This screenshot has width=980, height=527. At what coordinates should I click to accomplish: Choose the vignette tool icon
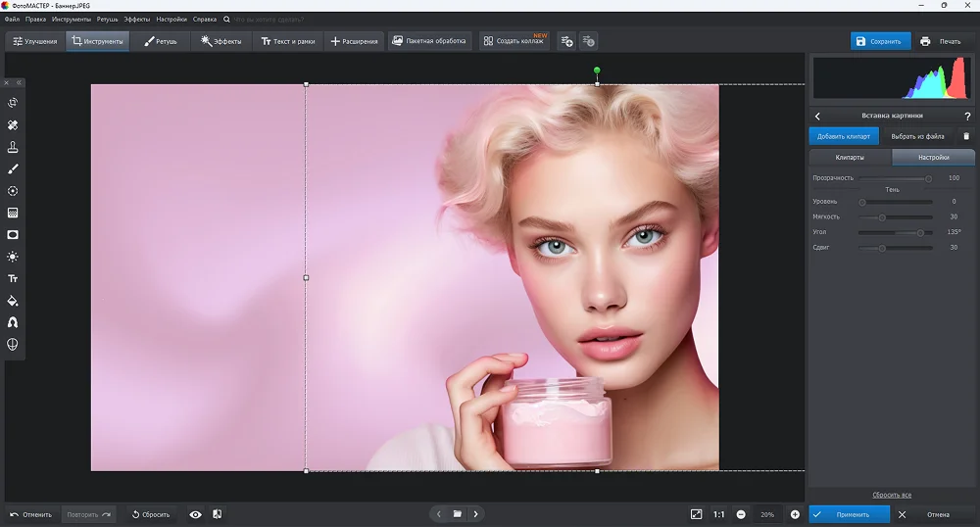point(13,235)
